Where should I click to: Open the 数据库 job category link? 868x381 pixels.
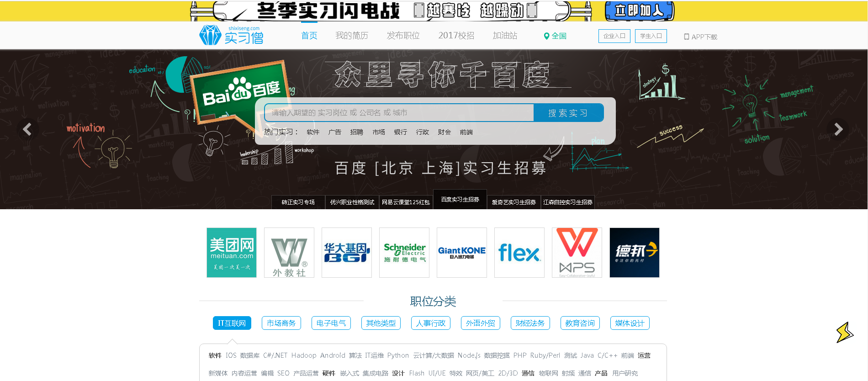pos(250,355)
